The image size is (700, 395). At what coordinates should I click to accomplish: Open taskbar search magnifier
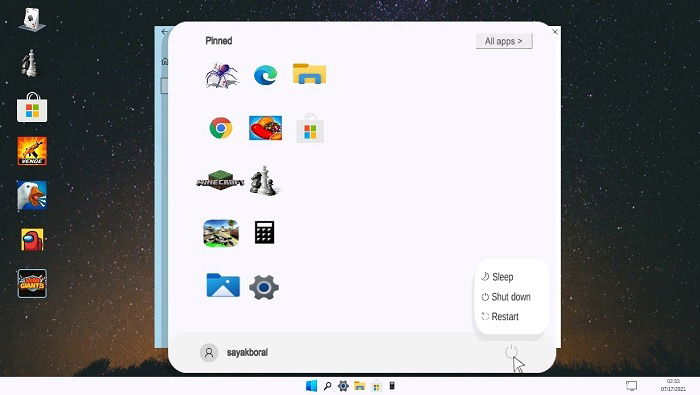point(327,386)
